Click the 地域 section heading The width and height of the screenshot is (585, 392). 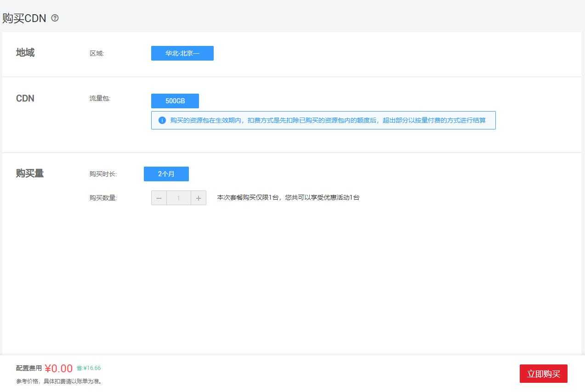25,53
